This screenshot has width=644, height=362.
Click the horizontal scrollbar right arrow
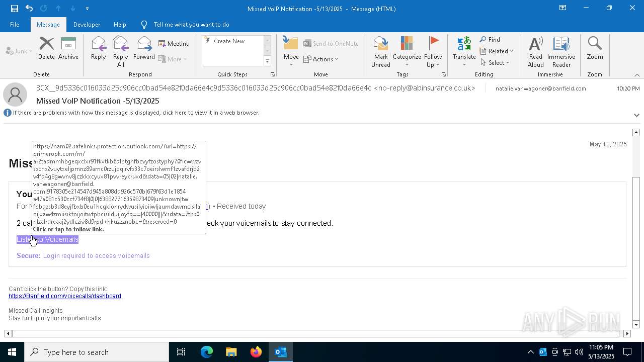point(627,333)
